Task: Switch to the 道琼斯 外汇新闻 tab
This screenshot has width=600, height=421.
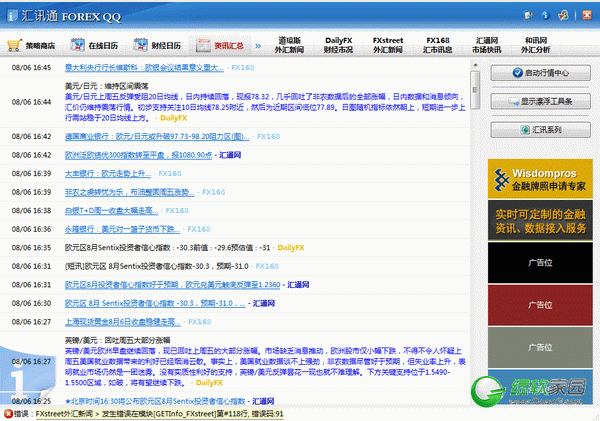Action: point(289,45)
